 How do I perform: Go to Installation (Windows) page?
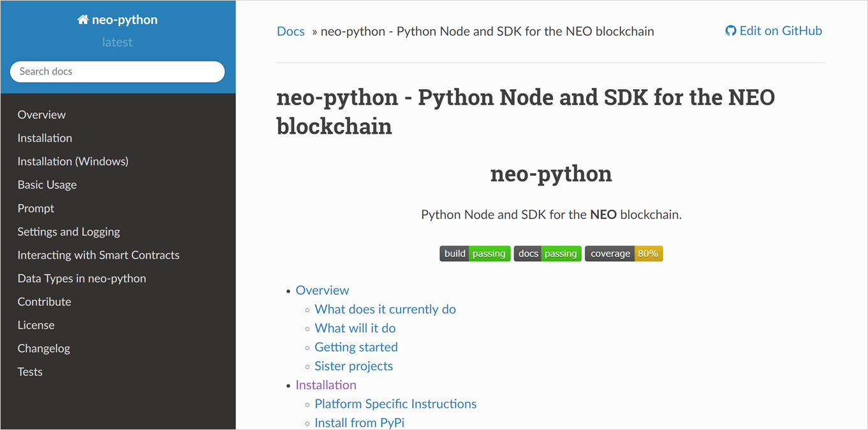point(73,161)
